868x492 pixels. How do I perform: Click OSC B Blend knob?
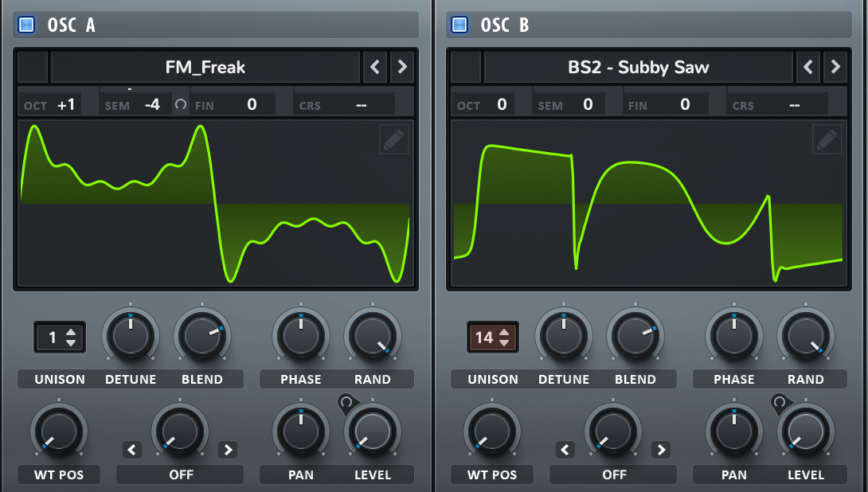pos(635,336)
